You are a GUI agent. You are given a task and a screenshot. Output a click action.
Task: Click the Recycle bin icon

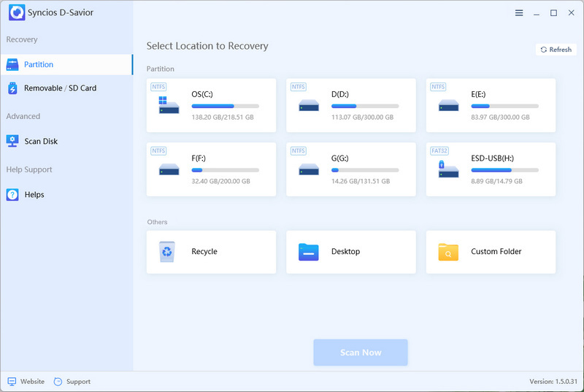[168, 252]
